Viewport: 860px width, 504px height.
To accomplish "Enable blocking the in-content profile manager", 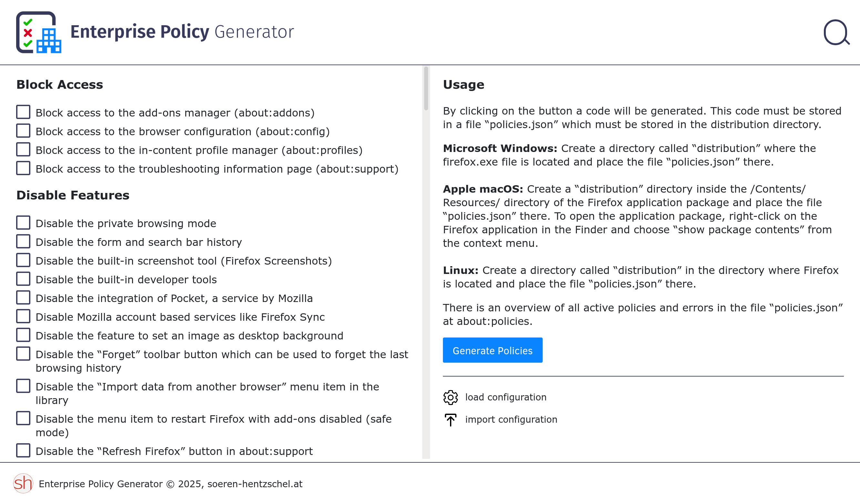I will tap(23, 149).
